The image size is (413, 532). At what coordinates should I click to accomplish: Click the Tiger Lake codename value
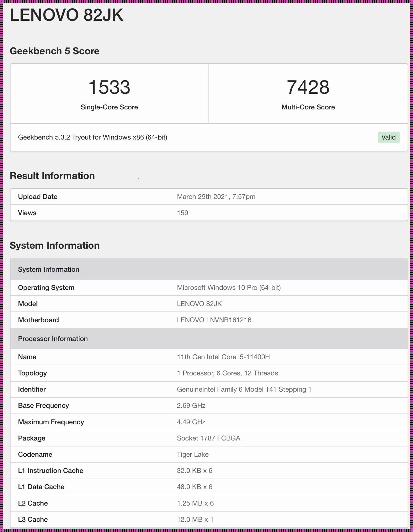(x=193, y=454)
